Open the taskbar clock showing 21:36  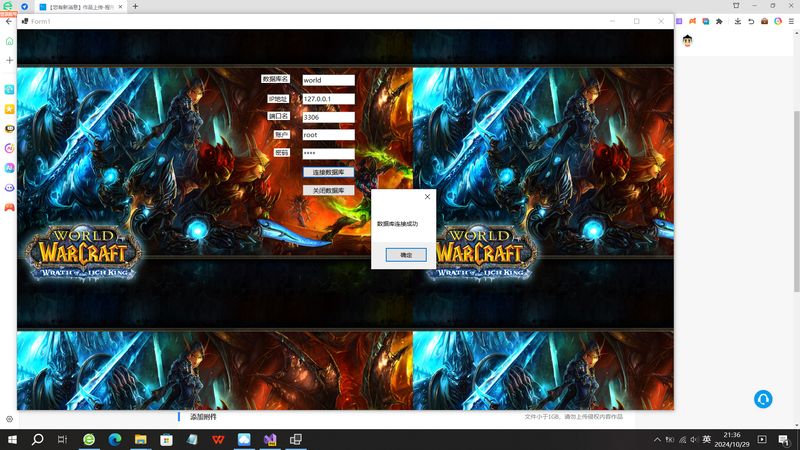(x=732, y=439)
